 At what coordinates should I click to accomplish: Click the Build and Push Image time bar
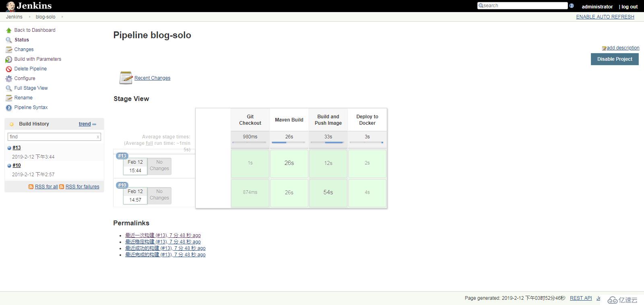click(x=328, y=142)
